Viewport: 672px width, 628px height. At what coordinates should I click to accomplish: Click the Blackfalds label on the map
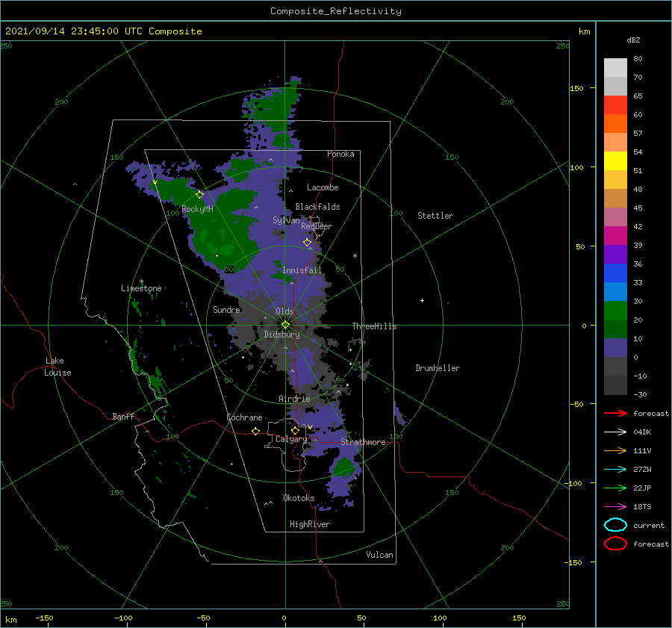pyautogui.click(x=317, y=207)
